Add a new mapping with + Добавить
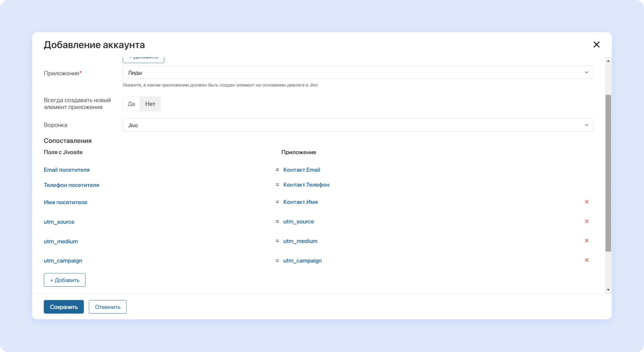The width and height of the screenshot is (644, 352). [64, 280]
